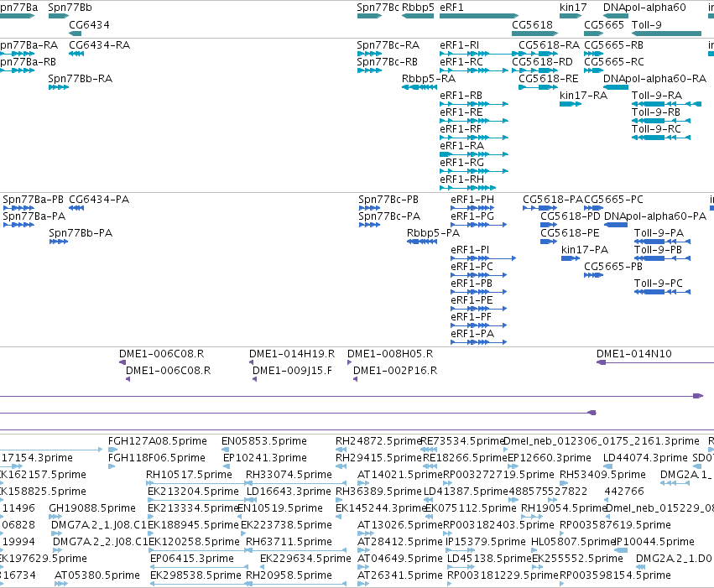Image resolution: width=714 pixels, height=588 pixels.
Task: Click the LD44074.3prime EST label
Action: [x=645, y=458]
